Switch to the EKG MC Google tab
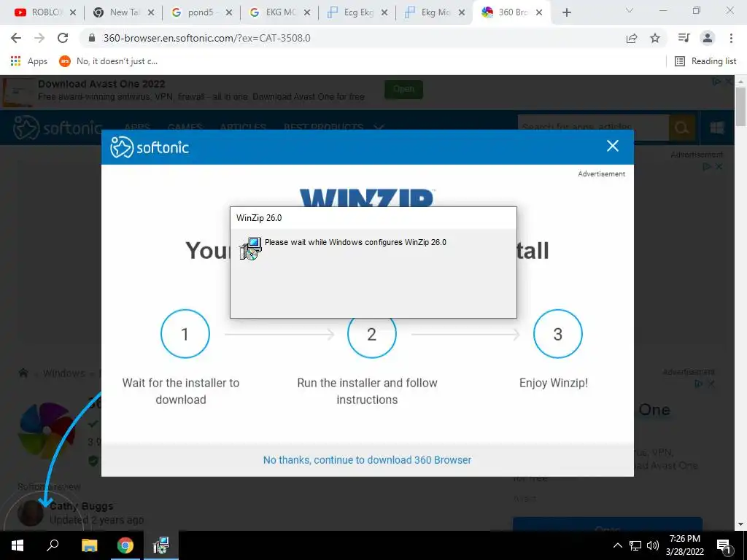Screen dimensions: 747x560 point(273,12)
